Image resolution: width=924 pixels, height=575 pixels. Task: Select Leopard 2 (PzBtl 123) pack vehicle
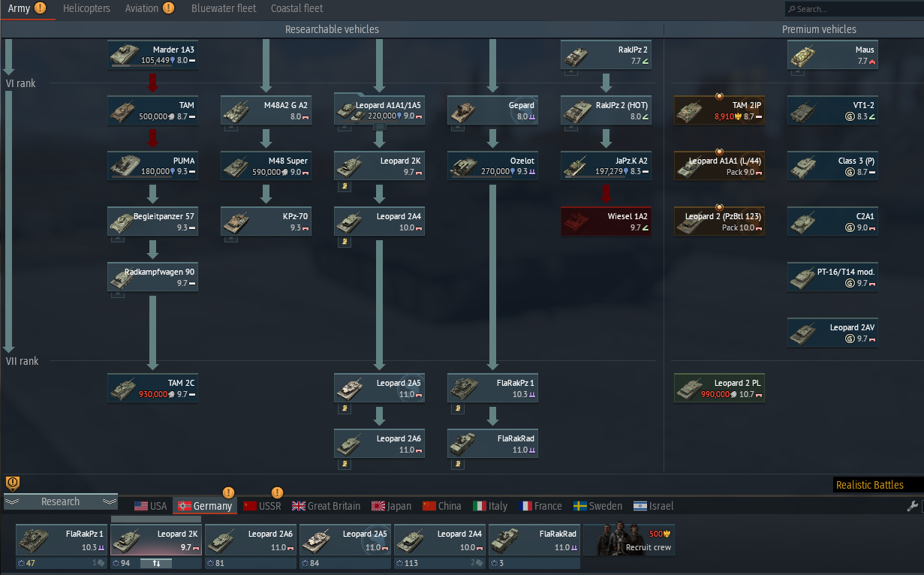(x=720, y=222)
